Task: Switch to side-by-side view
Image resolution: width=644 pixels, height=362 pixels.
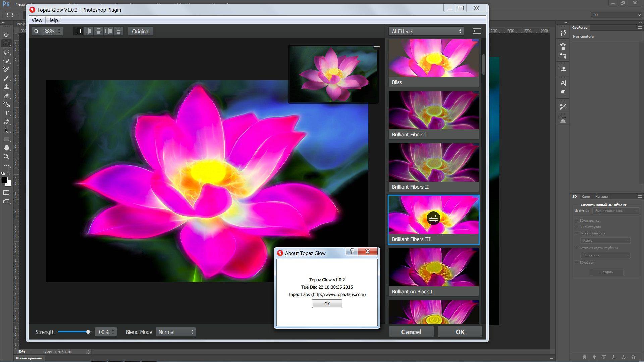Action: (108, 31)
